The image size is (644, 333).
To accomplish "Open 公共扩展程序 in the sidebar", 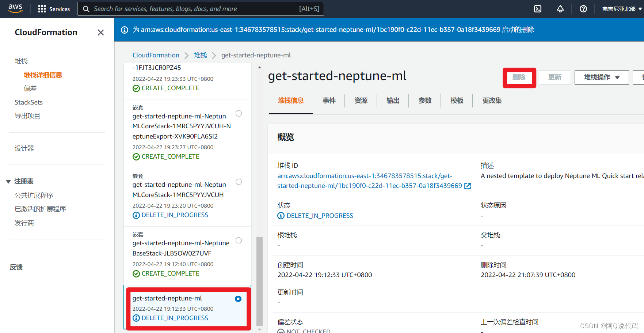I will click(34, 196).
